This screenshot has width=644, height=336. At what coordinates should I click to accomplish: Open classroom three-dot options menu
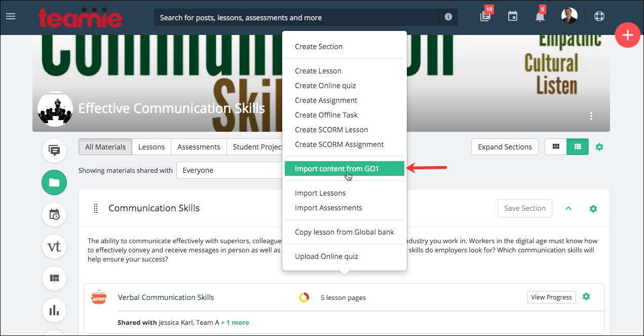pyautogui.click(x=591, y=116)
